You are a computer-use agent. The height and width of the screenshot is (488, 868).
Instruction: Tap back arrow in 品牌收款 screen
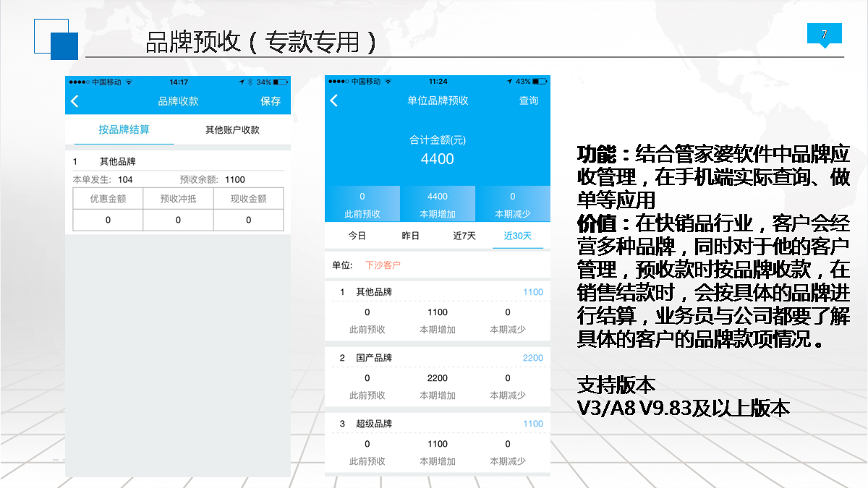click(75, 101)
